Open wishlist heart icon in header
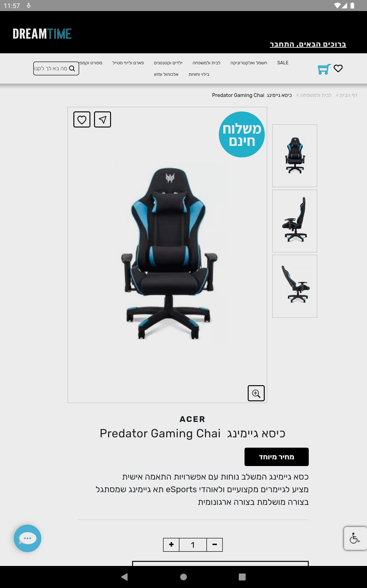The image size is (367, 588). coord(338,68)
